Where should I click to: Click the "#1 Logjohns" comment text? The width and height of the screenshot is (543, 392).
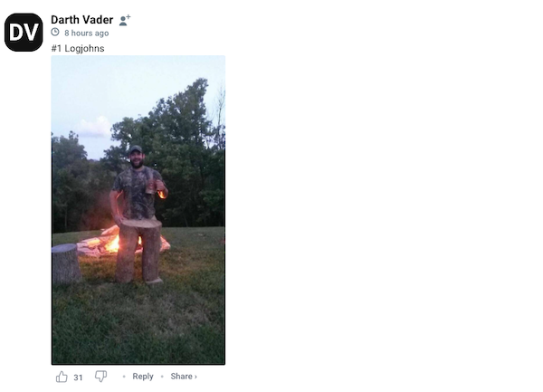(x=77, y=48)
